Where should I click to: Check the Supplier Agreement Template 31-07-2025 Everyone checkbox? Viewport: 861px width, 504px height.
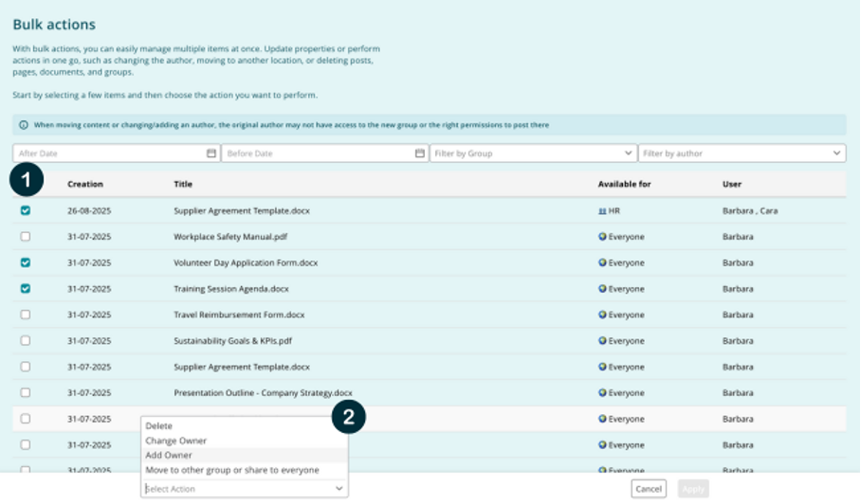point(26,367)
